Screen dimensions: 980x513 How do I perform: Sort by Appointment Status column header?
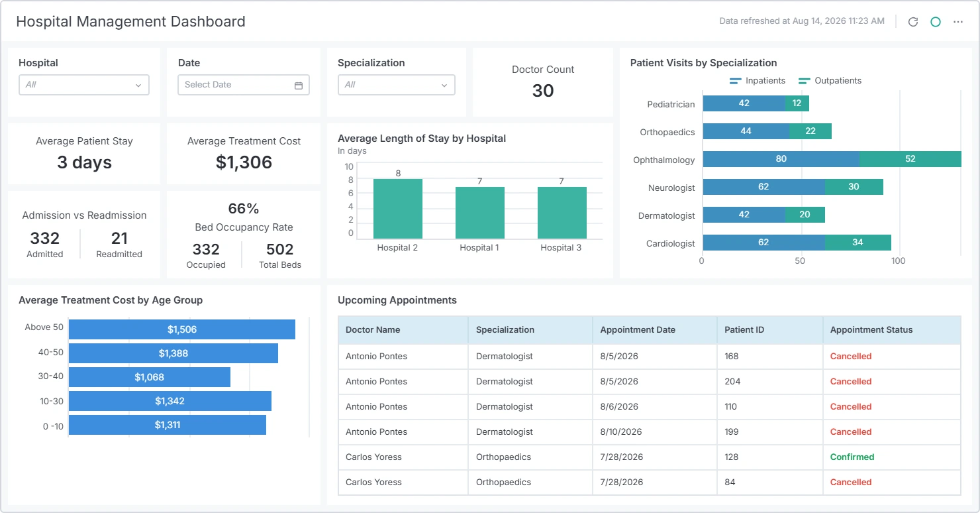pyautogui.click(x=892, y=330)
